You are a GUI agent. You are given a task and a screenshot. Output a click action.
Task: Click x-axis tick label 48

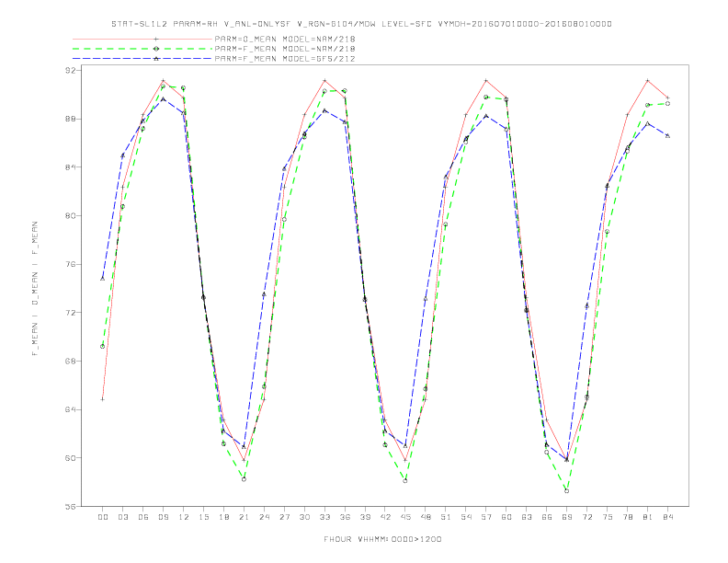click(426, 517)
